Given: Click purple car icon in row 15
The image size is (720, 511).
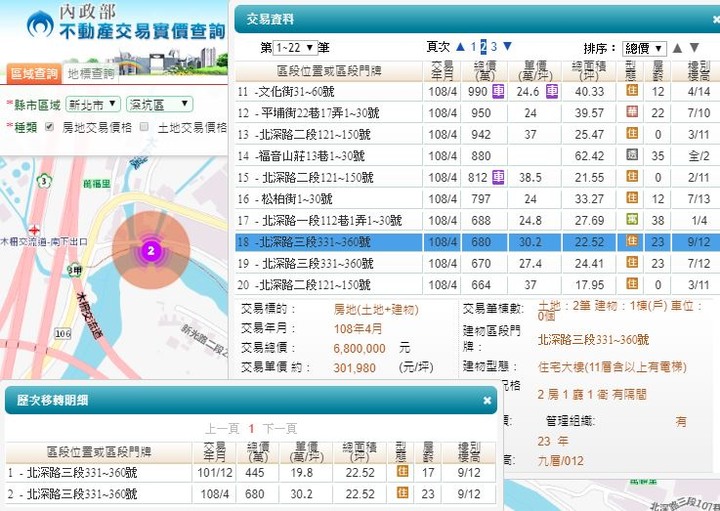Looking at the screenshot, I should pyautogui.click(x=498, y=177).
